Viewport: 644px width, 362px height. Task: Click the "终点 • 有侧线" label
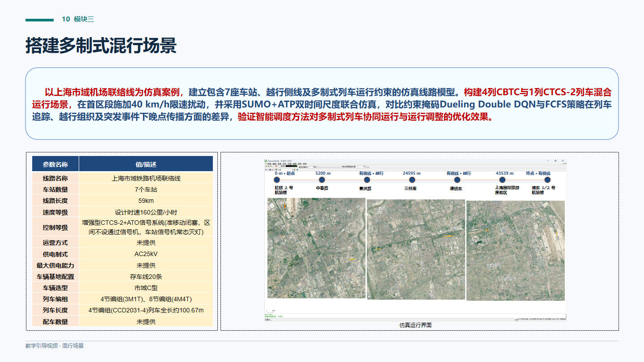point(538,173)
